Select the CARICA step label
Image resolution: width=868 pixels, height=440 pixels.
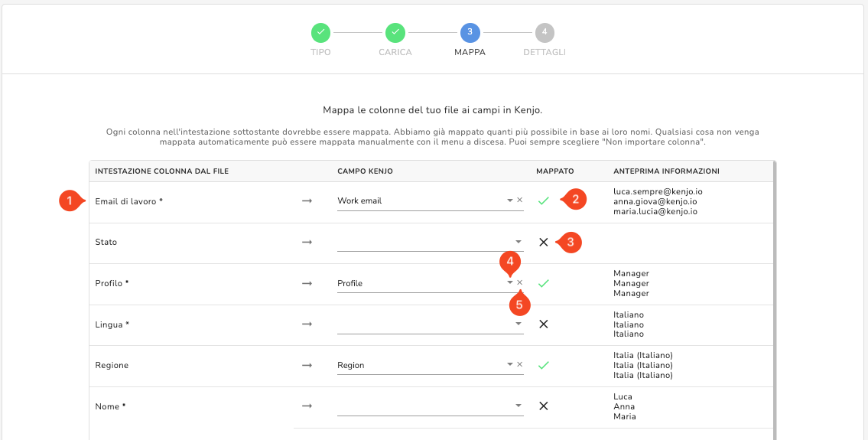point(395,52)
